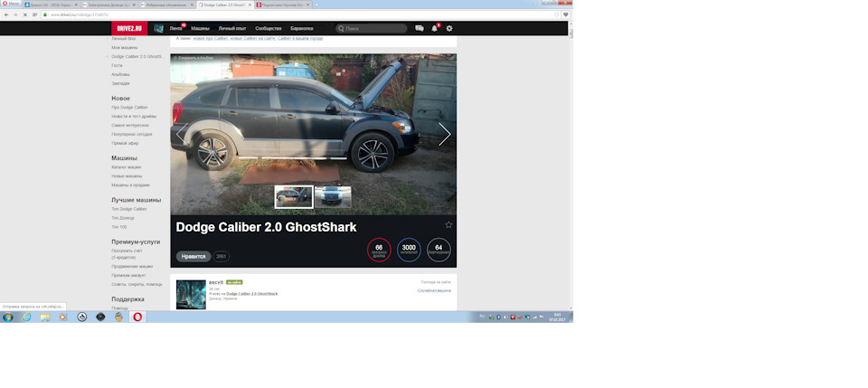Bookmark car with the star icon
The width and height of the screenshot is (868, 388).
(448, 224)
